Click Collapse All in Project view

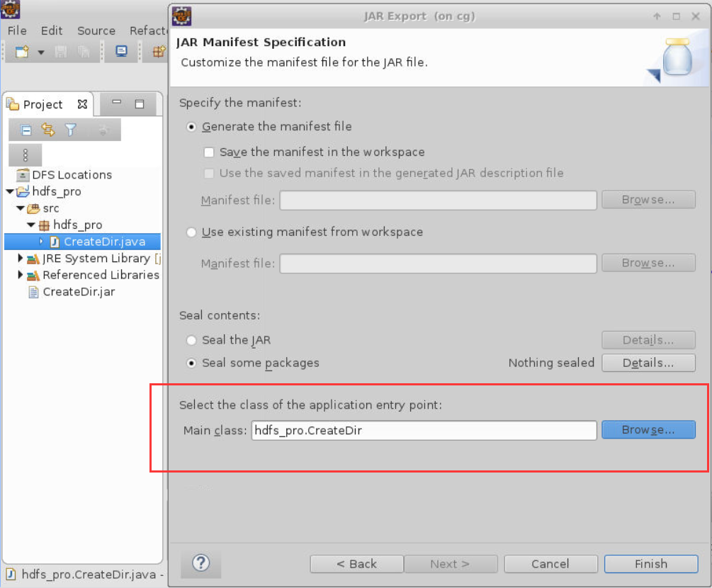26,131
